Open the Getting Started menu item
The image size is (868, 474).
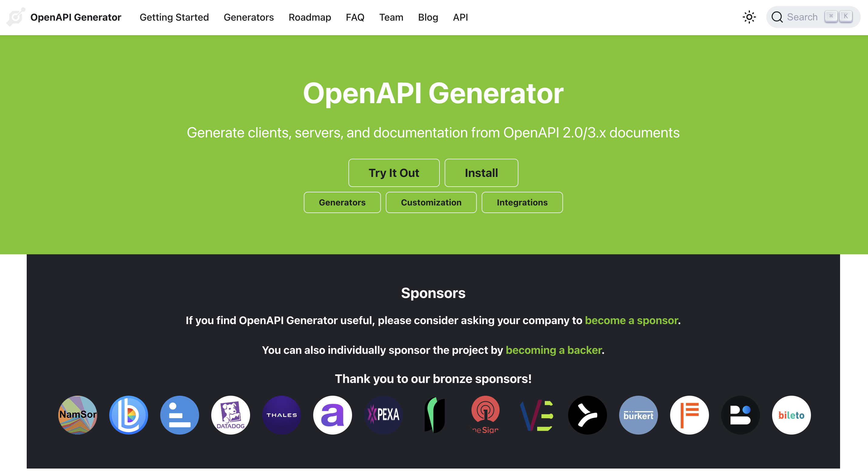pos(174,17)
